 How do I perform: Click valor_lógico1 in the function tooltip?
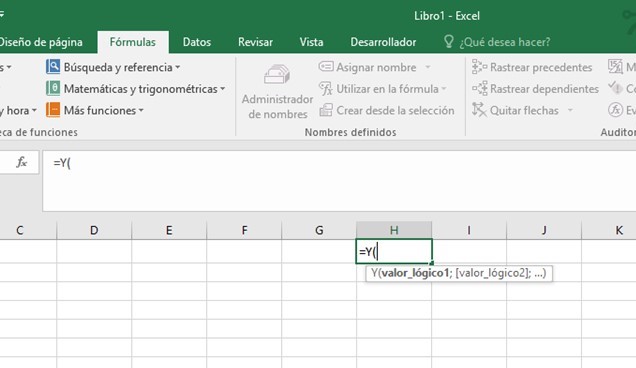(415, 273)
